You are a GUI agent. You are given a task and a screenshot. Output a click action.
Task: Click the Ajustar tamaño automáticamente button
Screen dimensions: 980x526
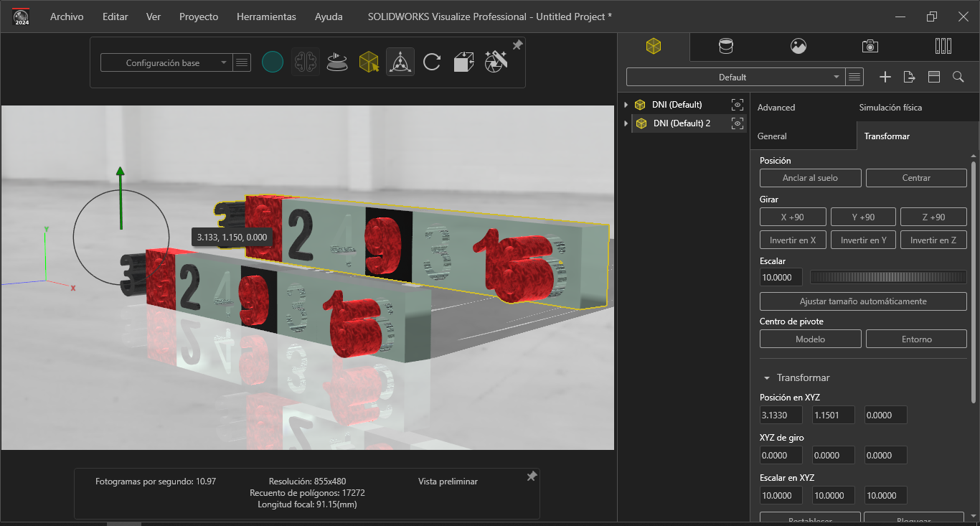[863, 301]
